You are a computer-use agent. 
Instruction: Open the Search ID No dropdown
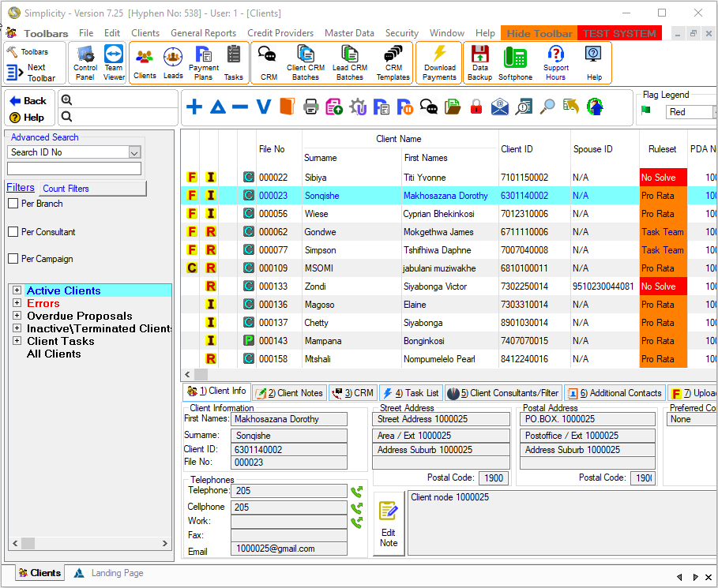click(134, 152)
